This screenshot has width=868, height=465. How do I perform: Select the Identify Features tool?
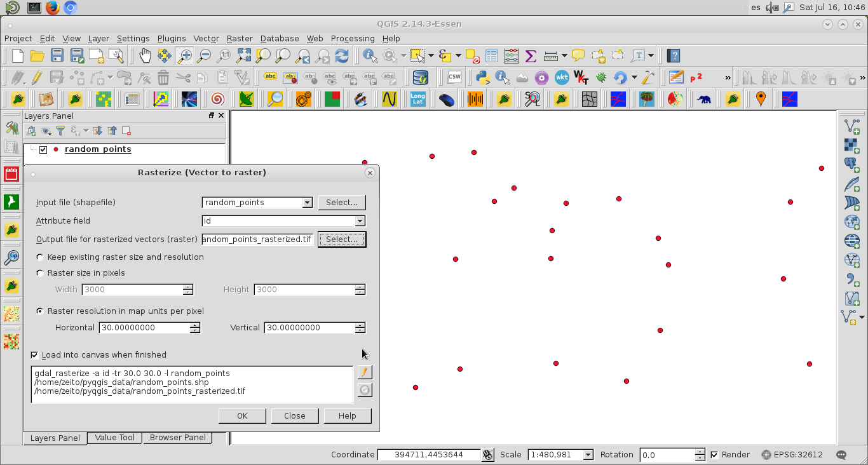click(370, 56)
